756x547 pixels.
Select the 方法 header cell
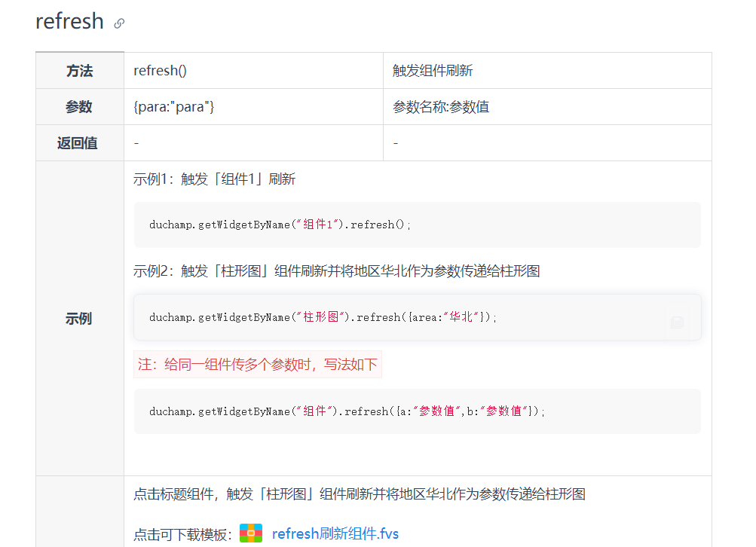(80, 71)
